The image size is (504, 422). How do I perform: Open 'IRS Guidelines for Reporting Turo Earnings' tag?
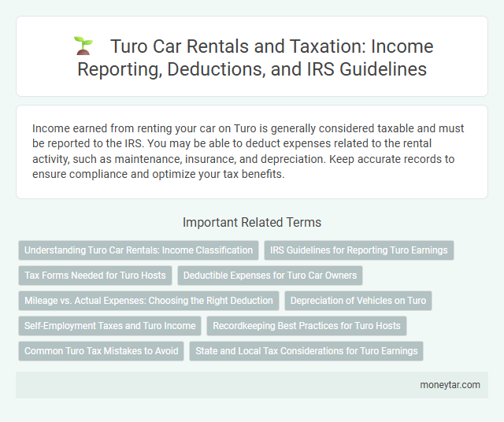click(359, 250)
